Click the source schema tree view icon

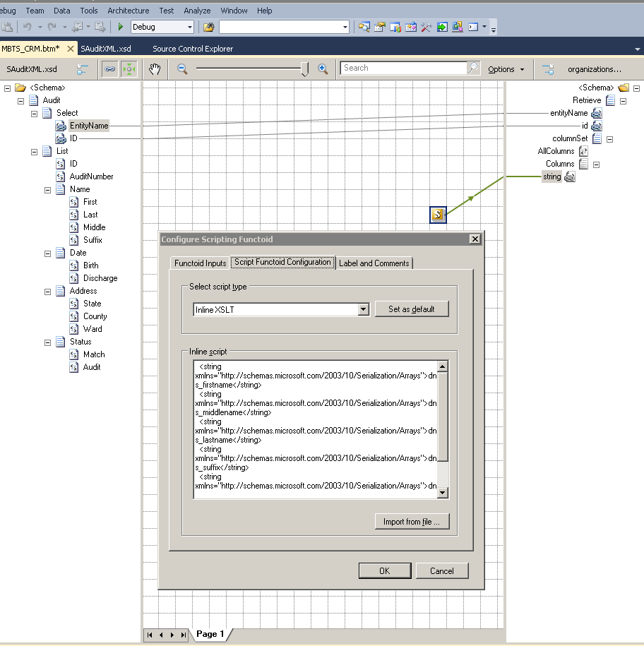pyautogui.click(x=82, y=69)
